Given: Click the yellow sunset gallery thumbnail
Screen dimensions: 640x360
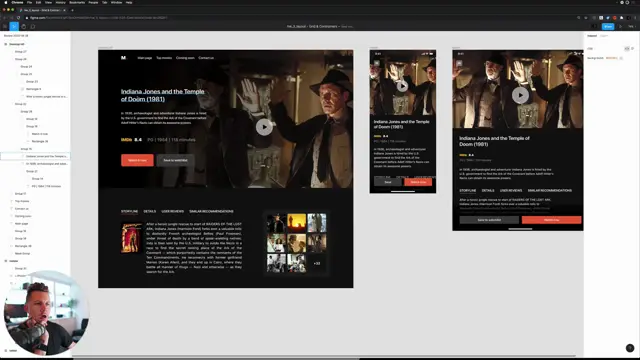Looking at the screenshot, I should tap(296, 223).
